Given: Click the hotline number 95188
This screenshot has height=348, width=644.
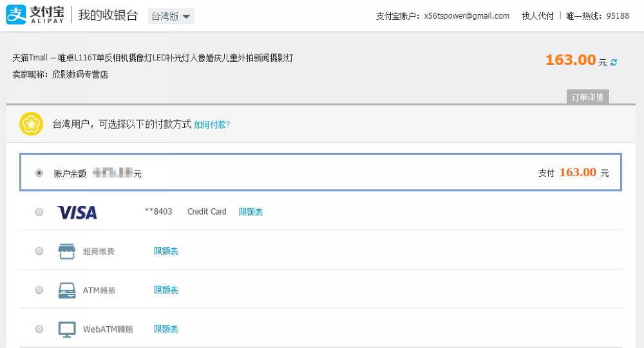Looking at the screenshot, I should tap(618, 16).
